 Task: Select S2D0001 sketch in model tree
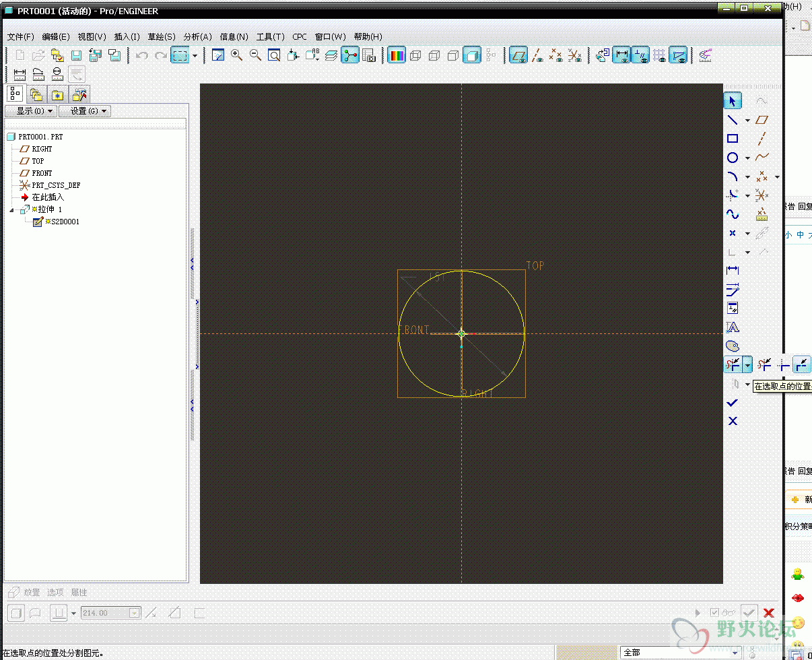(61, 222)
